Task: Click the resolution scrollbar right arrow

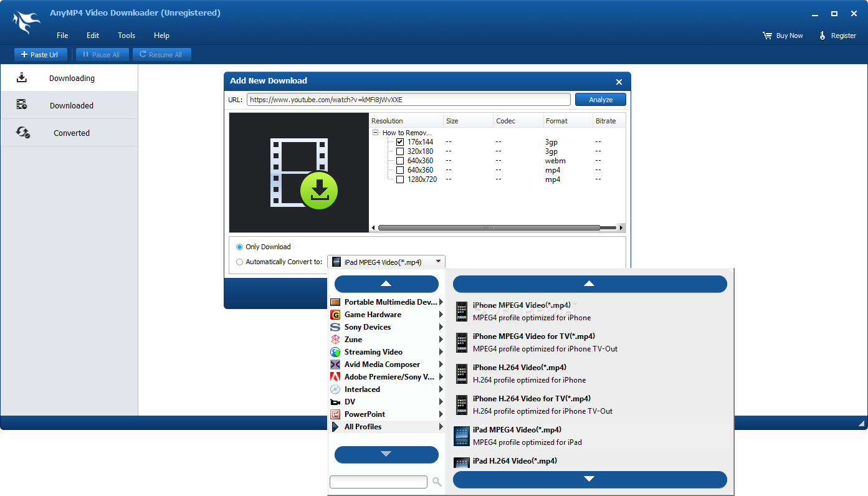Action: 621,228
